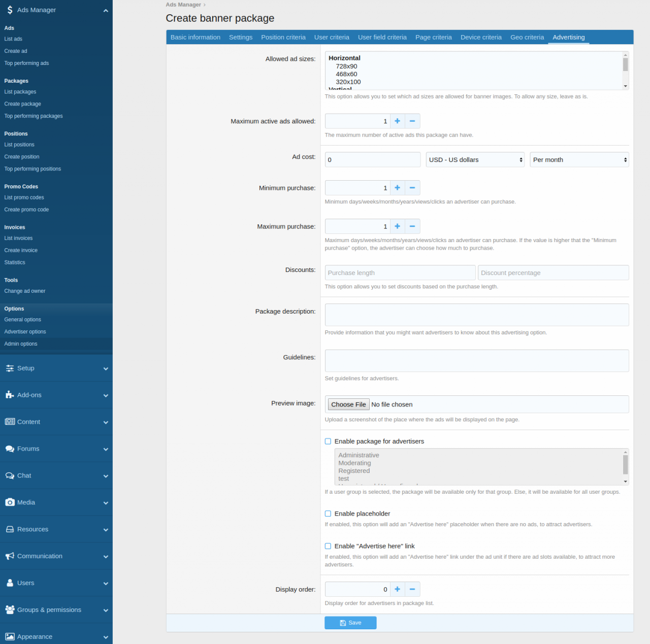Open the Content section icon
The width and height of the screenshot is (650, 644).
pos(10,422)
